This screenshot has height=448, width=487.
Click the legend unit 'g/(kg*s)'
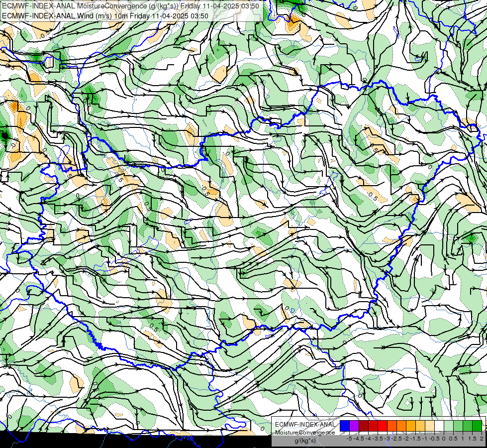tap(305, 441)
